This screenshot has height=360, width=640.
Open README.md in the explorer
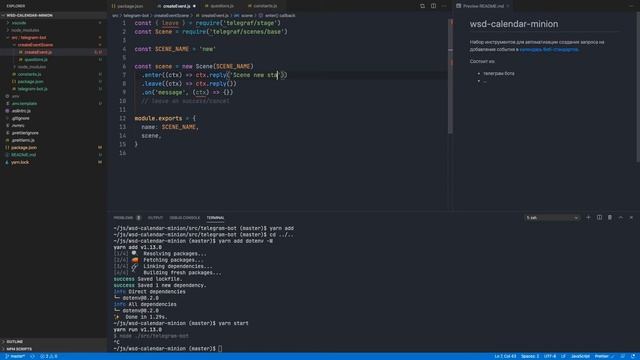point(53,155)
